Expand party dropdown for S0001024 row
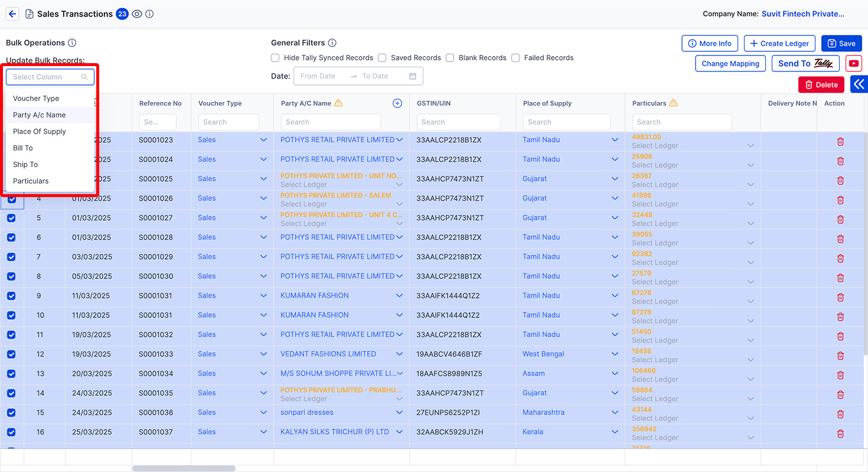 tap(400, 159)
